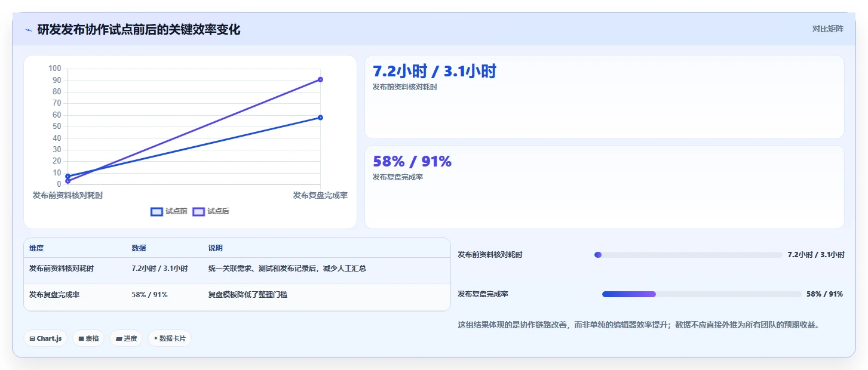Click the y-axis label 100
The height and width of the screenshot is (370, 868).
tap(55, 69)
